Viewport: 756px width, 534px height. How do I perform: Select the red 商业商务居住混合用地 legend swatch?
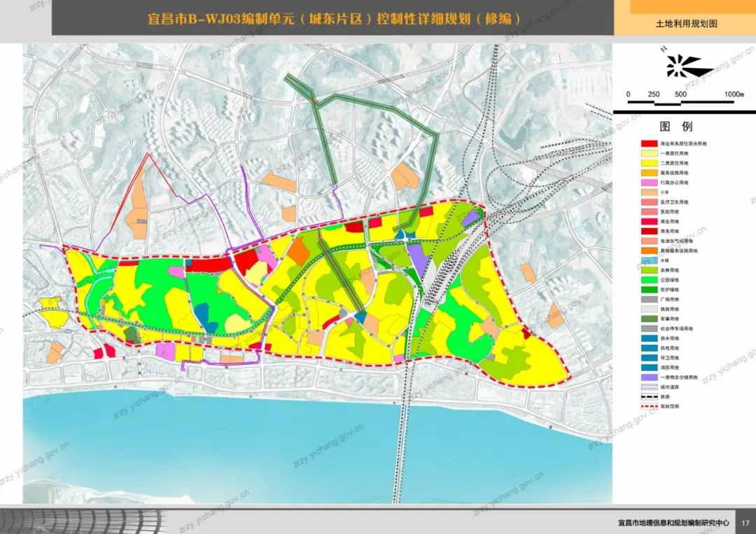649,143
